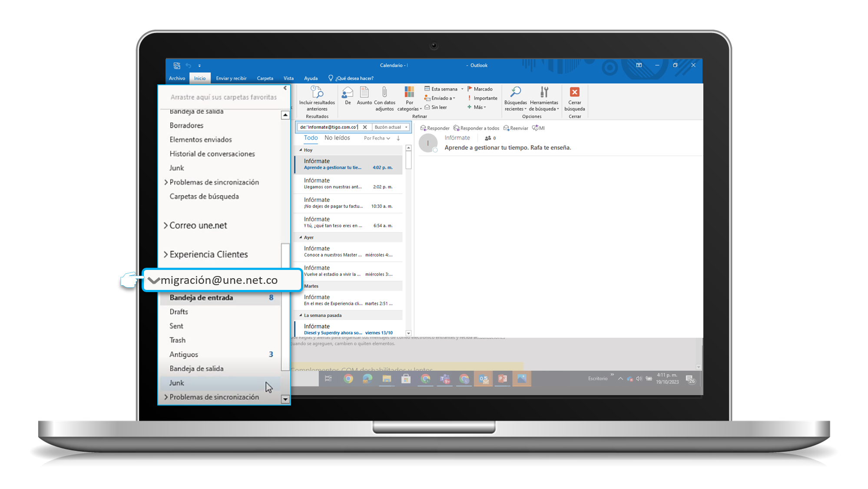The height and width of the screenshot is (489, 868).
Task: Open File Explorer from taskbar
Action: click(387, 379)
